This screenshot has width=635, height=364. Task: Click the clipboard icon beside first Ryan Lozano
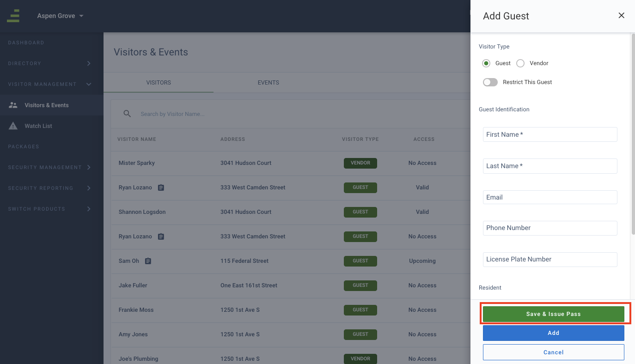pos(161,188)
